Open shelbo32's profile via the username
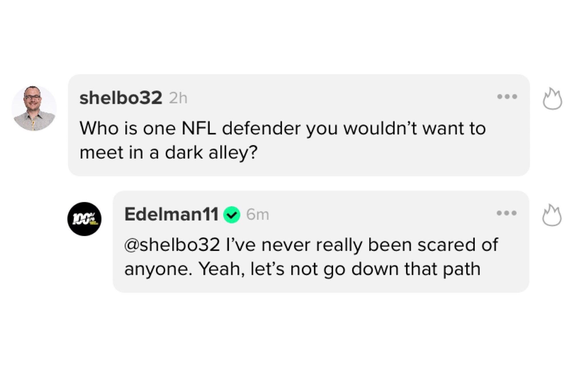Screen dimensions: 586x392 121,98
